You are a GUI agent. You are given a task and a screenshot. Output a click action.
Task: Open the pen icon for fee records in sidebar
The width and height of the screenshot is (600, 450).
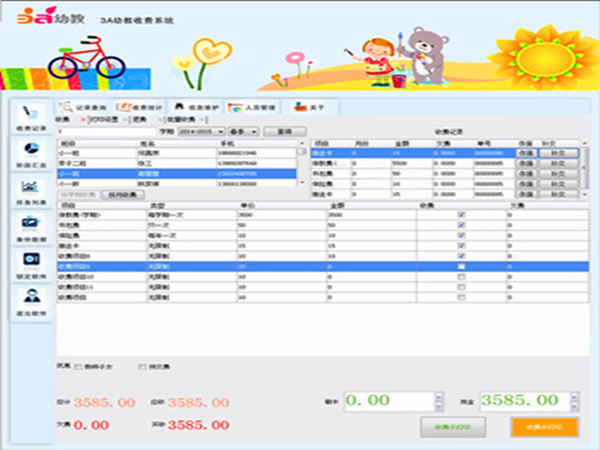pos(30,113)
